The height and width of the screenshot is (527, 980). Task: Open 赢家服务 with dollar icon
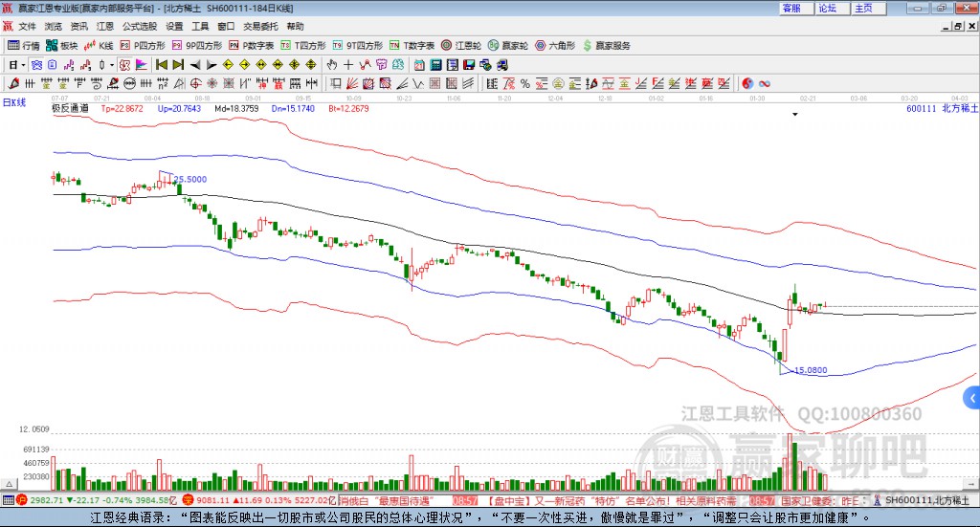click(606, 46)
